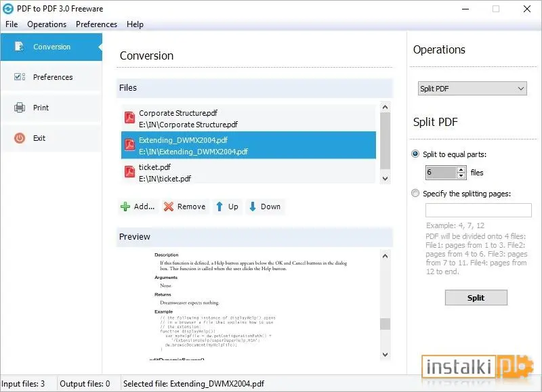Click the red power Exit icon
The width and height of the screenshot is (542, 392).
[x=20, y=138]
